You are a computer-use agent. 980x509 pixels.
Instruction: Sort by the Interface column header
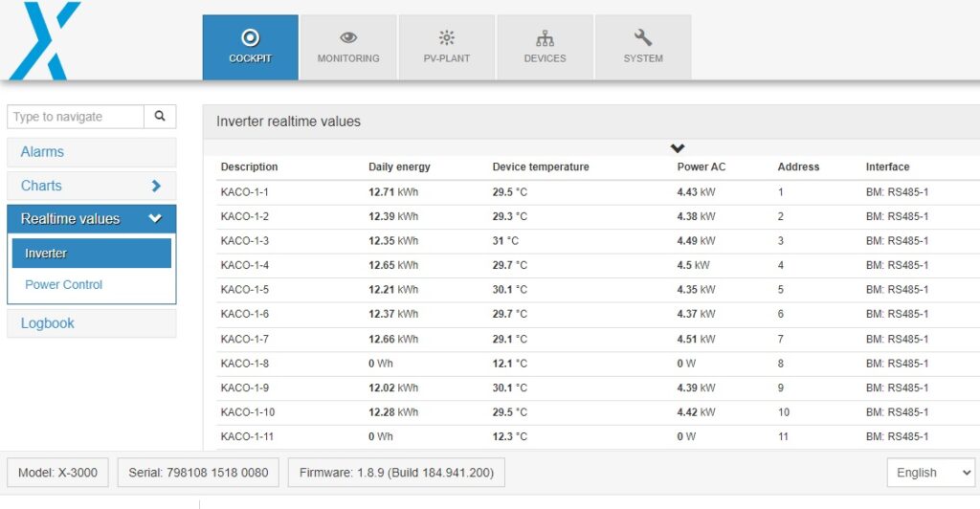pos(887,166)
